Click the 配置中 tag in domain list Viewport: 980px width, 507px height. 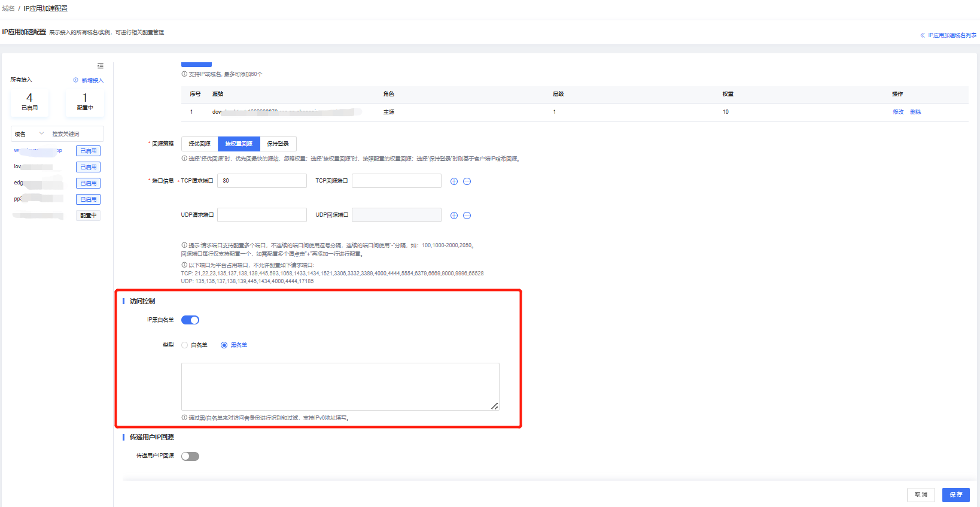89,215
